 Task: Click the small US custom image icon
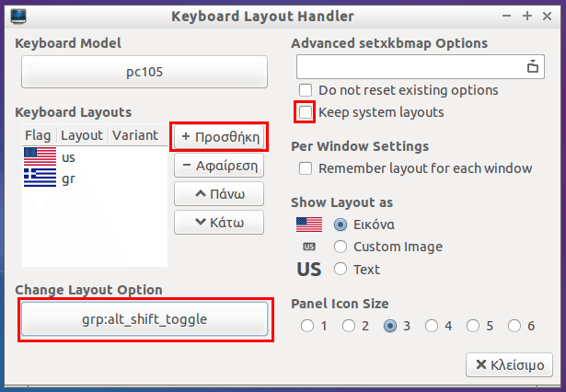click(309, 247)
